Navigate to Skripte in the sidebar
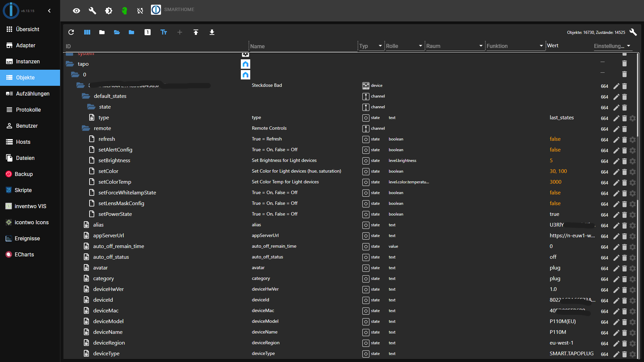The width and height of the screenshot is (644, 362). tap(30, 190)
